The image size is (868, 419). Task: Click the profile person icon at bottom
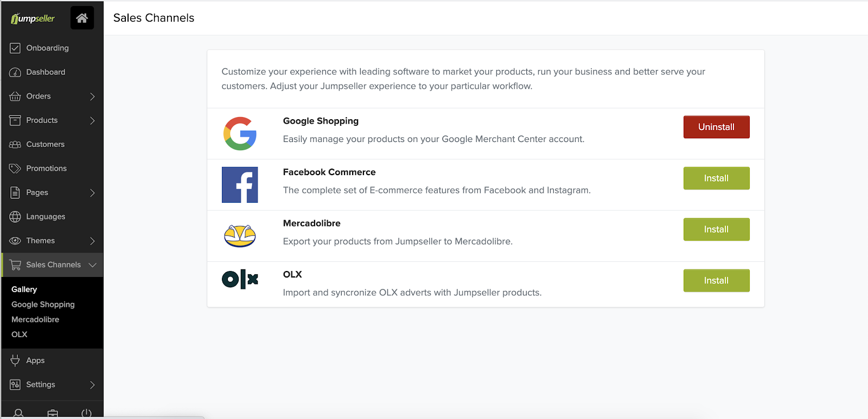[x=18, y=412]
